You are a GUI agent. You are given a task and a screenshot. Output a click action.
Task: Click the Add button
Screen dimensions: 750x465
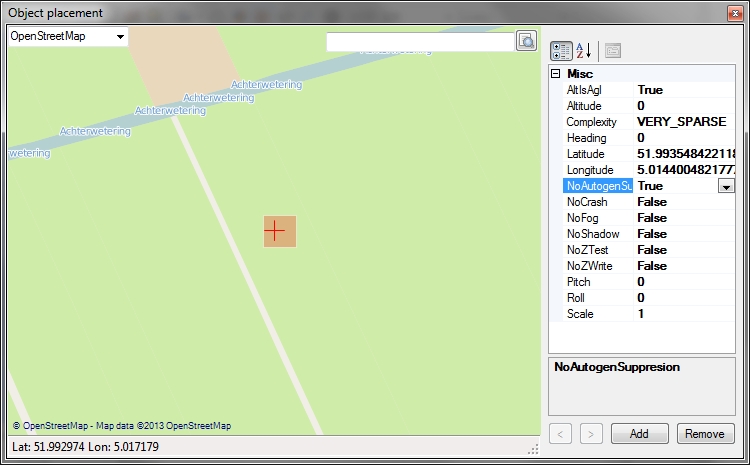click(x=640, y=433)
